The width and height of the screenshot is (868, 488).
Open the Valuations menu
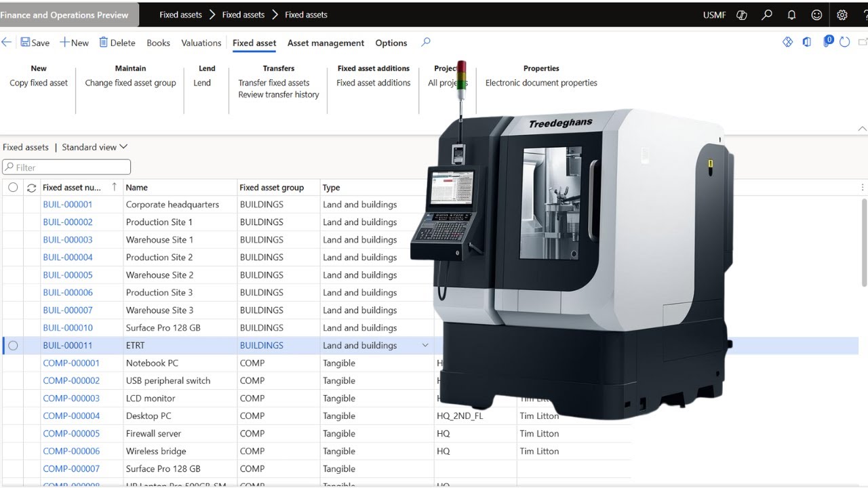[201, 43]
